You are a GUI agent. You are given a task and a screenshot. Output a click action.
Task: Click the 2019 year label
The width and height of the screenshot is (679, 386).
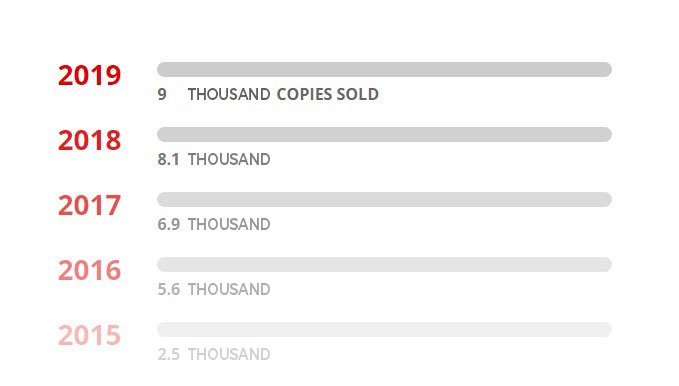click(89, 75)
